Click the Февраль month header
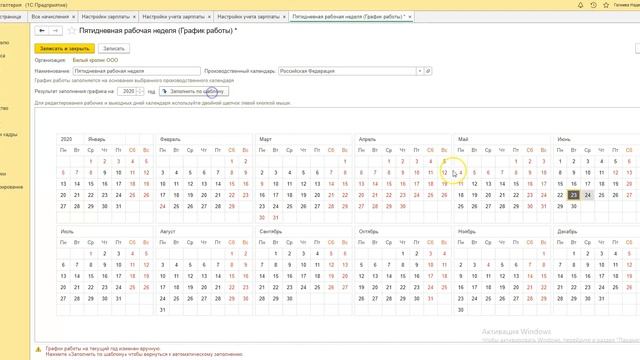 tap(170, 139)
